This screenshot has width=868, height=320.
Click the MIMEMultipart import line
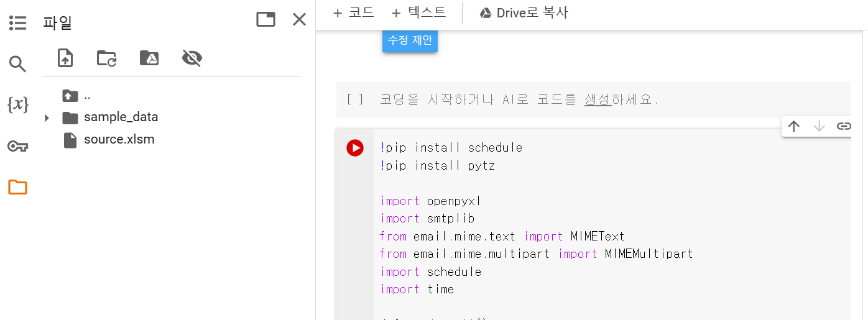537,254
